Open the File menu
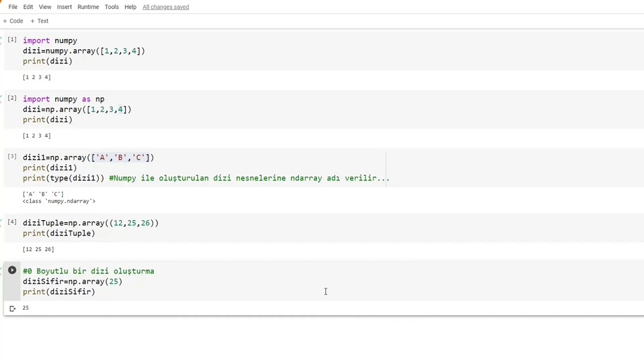 pos(13,7)
